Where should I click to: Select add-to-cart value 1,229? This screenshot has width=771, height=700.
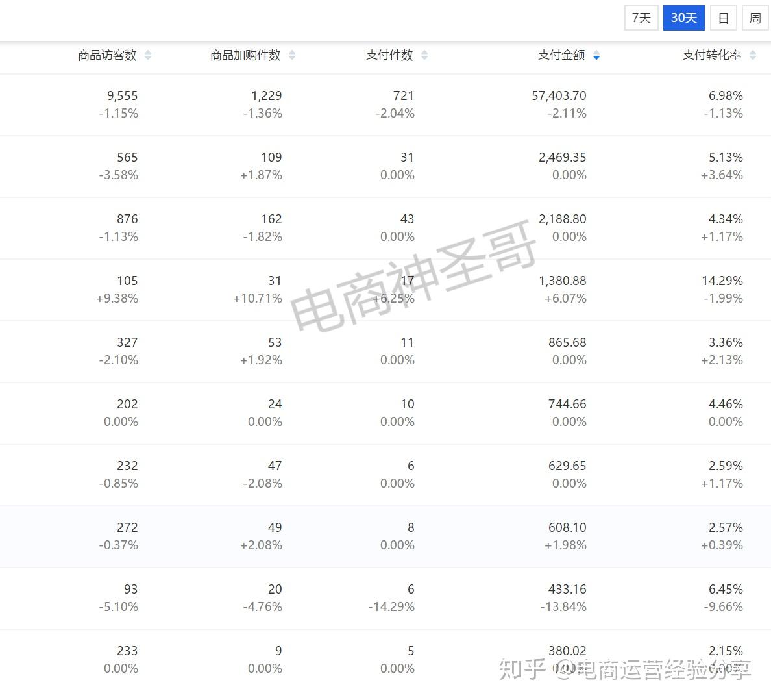point(267,95)
